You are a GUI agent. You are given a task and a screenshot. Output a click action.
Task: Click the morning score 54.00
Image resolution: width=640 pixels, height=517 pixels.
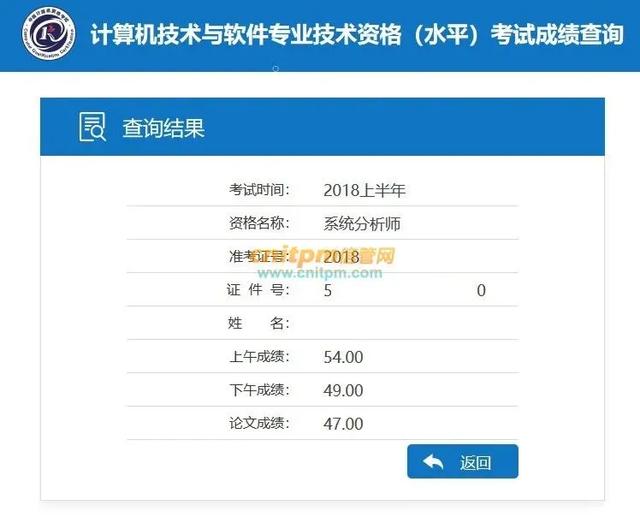pyautogui.click(x=343, y=357)
